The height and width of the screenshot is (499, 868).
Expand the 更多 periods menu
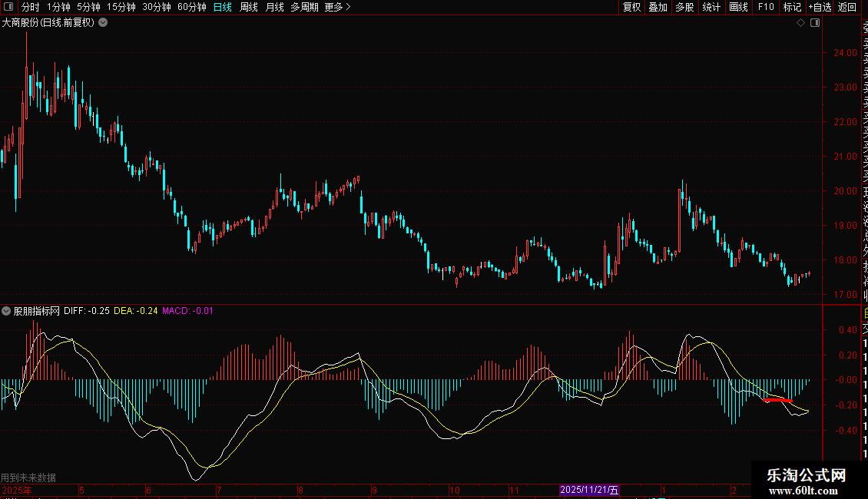(x=338, y=7)
